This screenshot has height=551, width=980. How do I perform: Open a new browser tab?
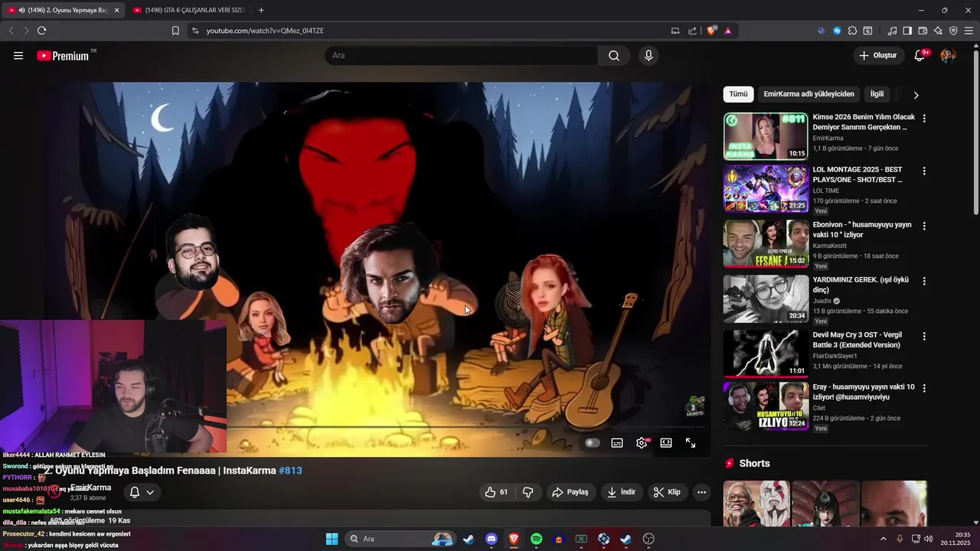coord(261,10)
